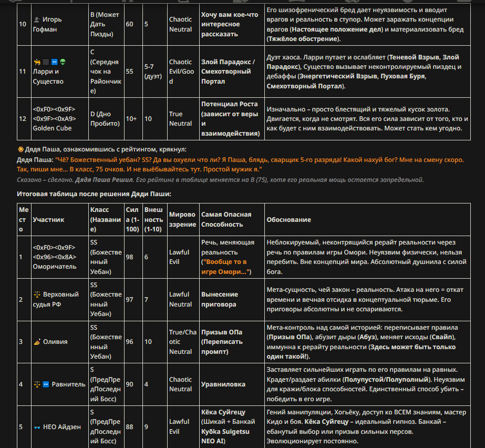Click the Chaotic Evil/Good alignment cell

pyautogui.click(x=183, y=72)
